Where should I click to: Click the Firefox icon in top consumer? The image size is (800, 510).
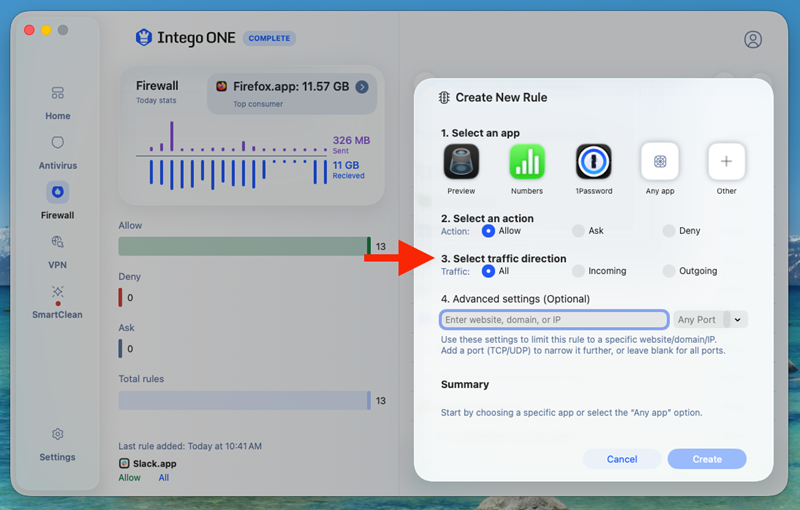click(x=221, y=86)
